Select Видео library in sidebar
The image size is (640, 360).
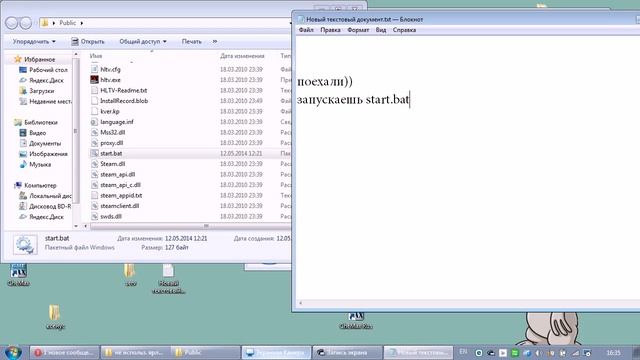point(33,133)
